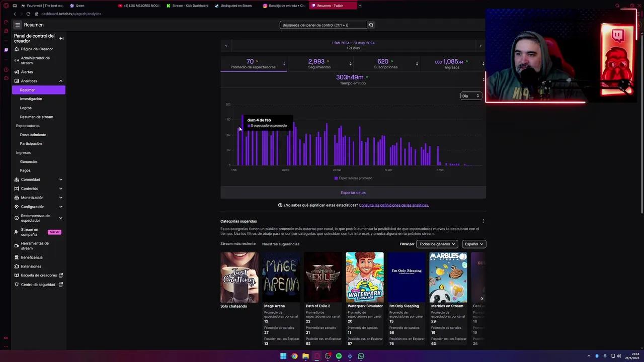Open the three-dot menu of Categorías sugeridas
The width and height of the screenshot is (644, 362).
[483, 221]
